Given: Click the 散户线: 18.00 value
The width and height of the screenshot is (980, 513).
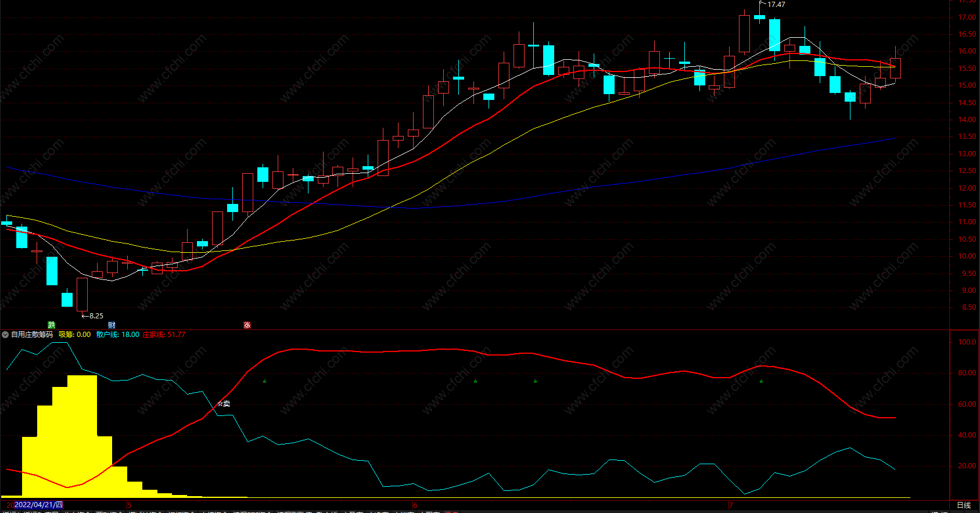Looking at the screenshot, I should coord(118,335).
